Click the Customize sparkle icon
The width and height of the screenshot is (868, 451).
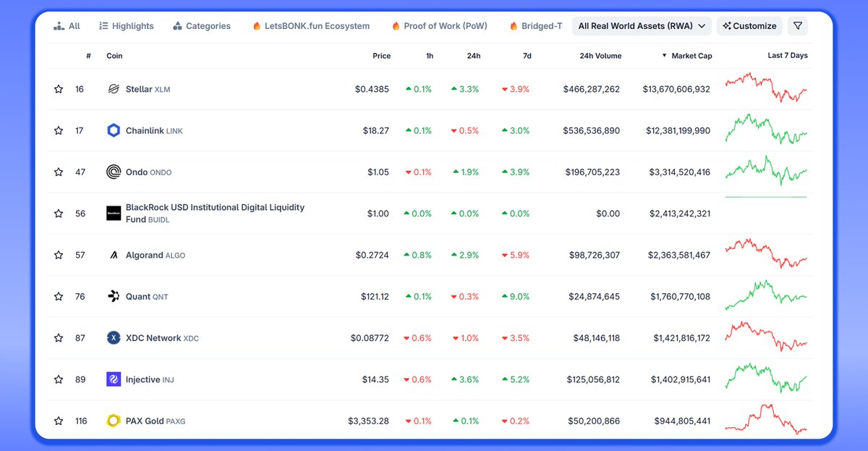click(727, 26)
